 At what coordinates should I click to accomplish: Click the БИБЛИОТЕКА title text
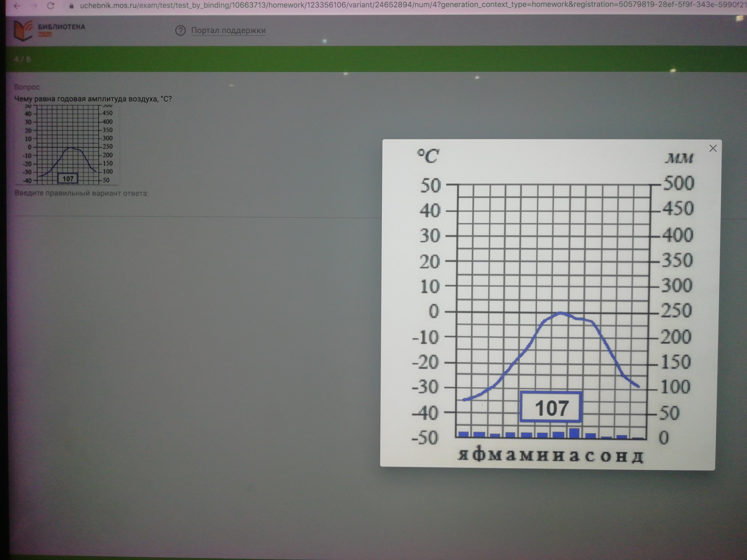[61, 27]
